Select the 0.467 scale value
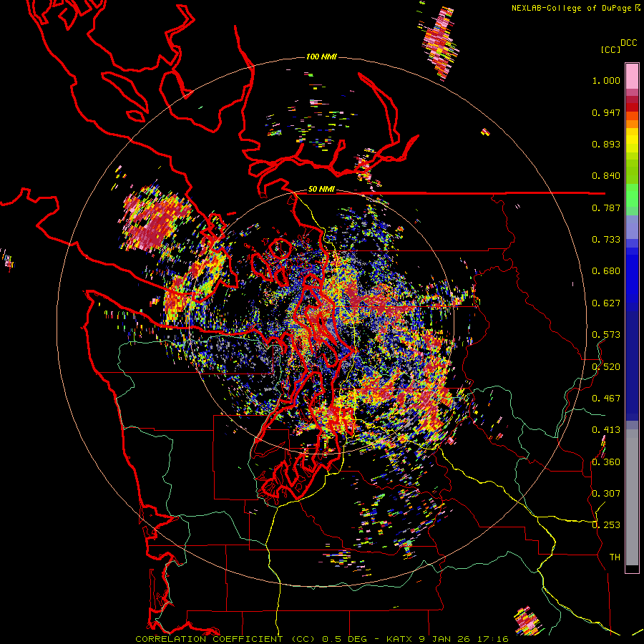 point(606,399)
